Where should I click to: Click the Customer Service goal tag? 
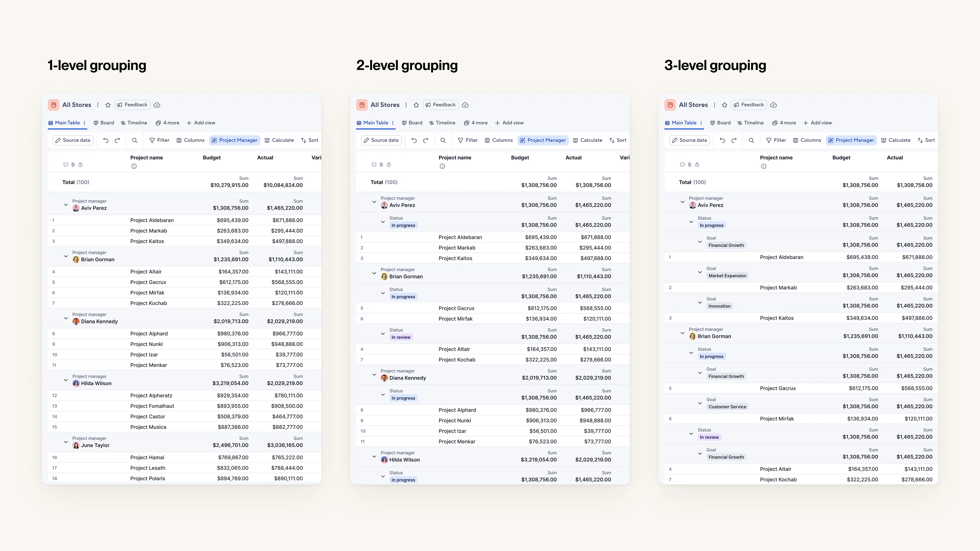[727, 407]
